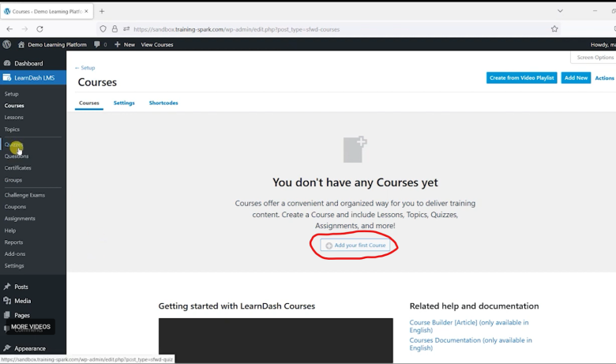Click the Dashboard gauge icon in sidebar
Screen dimensions: 616x364
point(7,63)
